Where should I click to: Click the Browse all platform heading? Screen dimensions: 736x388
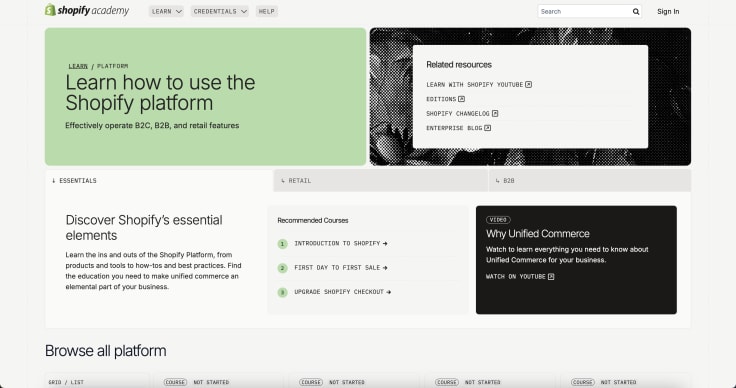(106, 351)
